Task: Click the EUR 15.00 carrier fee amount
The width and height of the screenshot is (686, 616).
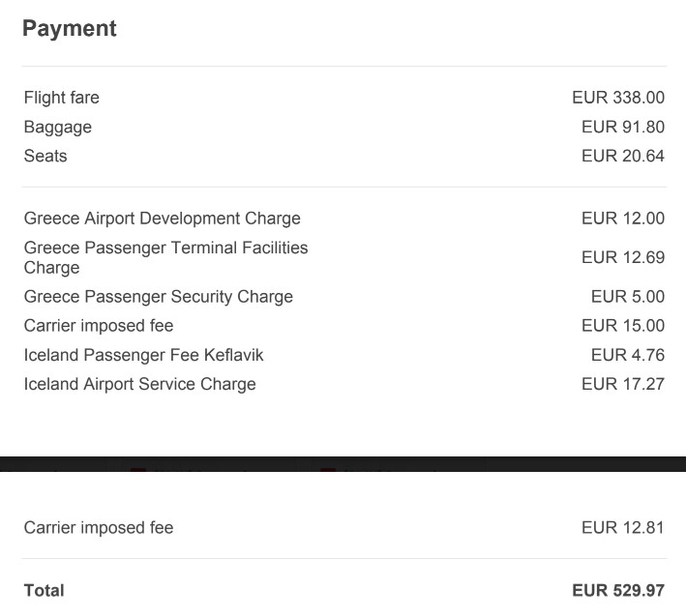Action: 623,326
